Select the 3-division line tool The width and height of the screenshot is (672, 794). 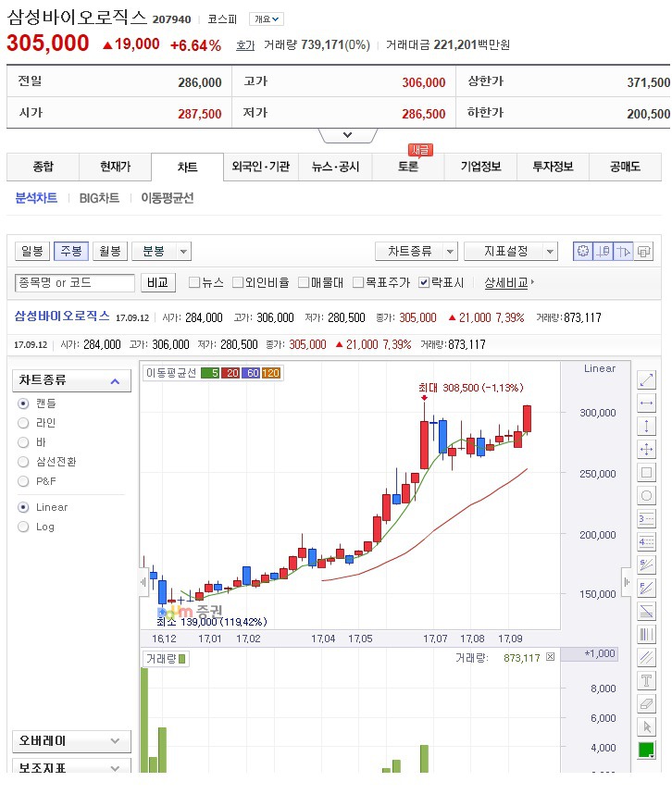[x=646, y=518]
